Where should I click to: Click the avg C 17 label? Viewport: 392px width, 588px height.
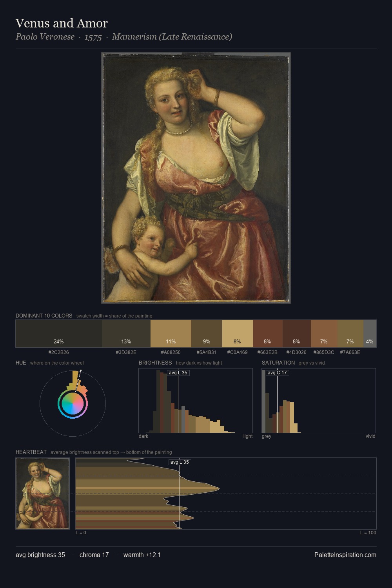277,373
